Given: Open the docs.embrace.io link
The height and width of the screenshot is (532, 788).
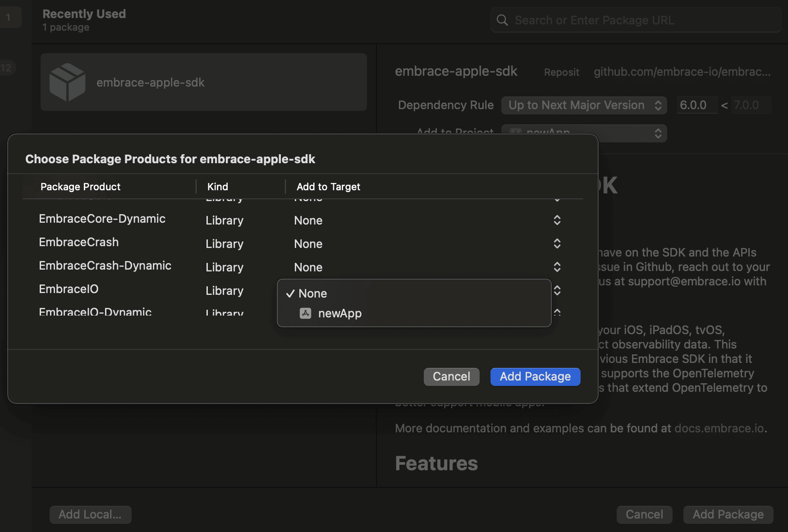Looking at the screenshot, I should 719,428.
